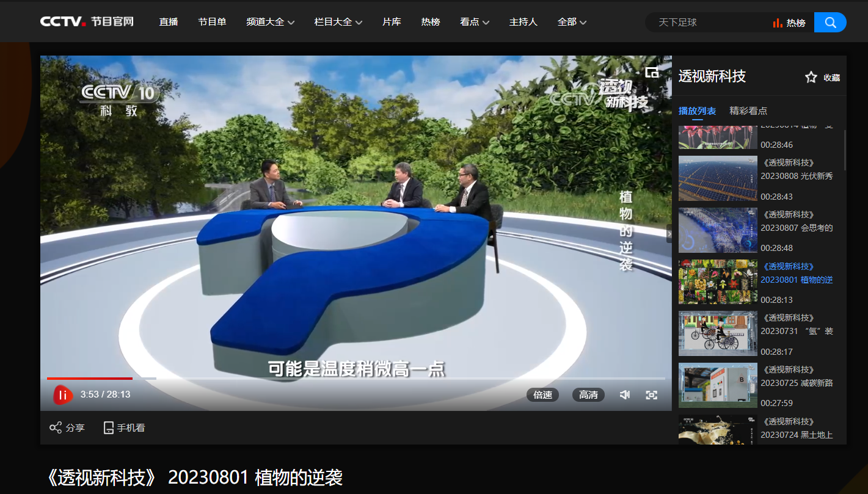Click the star icon to favorite 透视新科技

pyautogui.click(x=811, y=78)
